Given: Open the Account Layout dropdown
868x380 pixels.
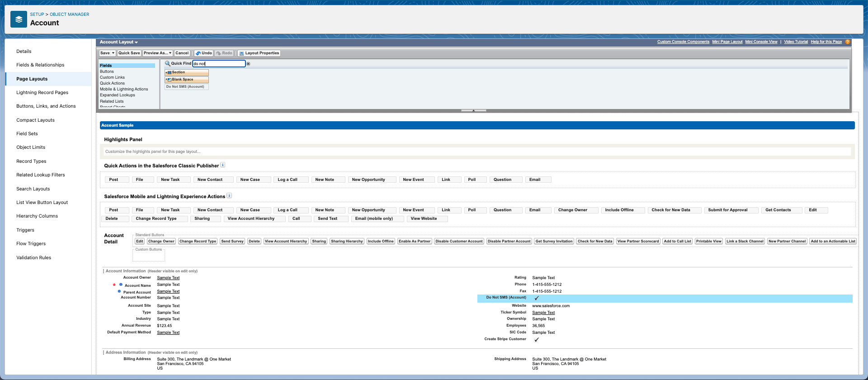Looking at the screenshot, I should [119, 42].
